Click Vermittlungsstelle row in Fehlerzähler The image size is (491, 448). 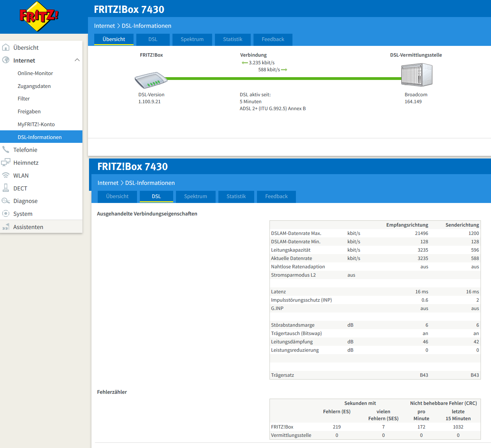pyautogui.click(x=375, y=435)
